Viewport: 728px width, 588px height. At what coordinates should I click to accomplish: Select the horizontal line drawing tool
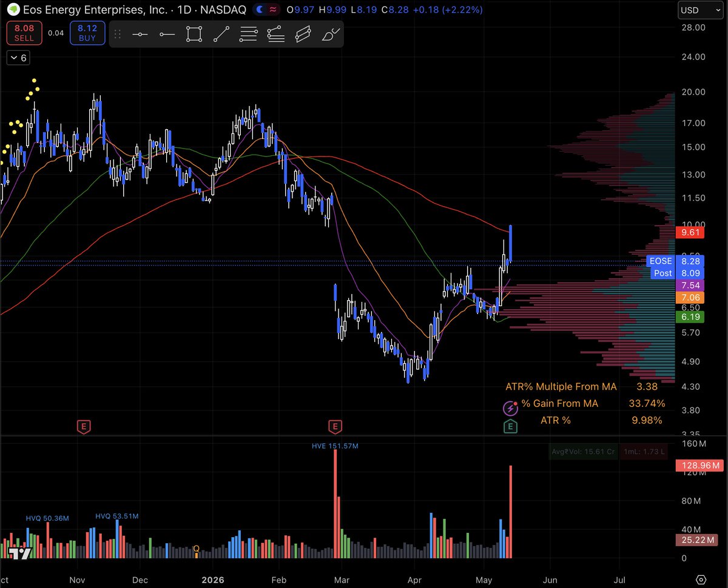click(140, 35)
